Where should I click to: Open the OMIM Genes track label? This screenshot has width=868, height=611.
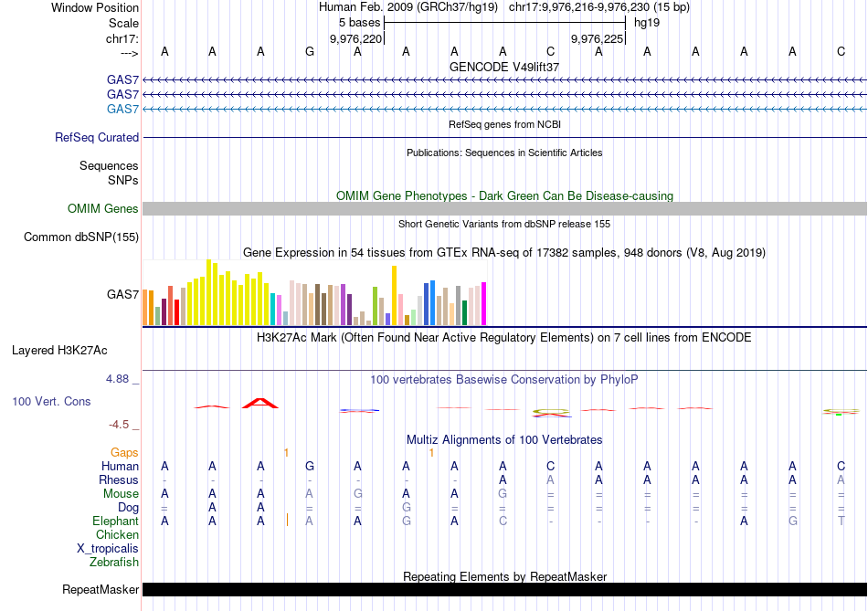[103, 208]
